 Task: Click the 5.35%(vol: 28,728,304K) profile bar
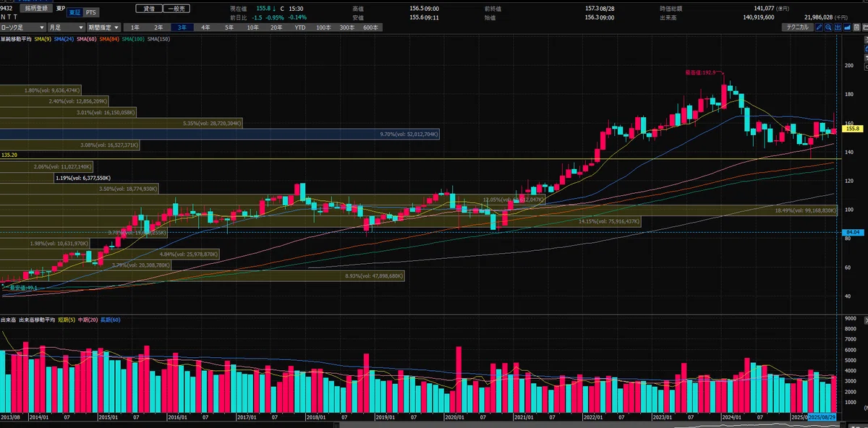pyautogui.click(x=120, y=124)
